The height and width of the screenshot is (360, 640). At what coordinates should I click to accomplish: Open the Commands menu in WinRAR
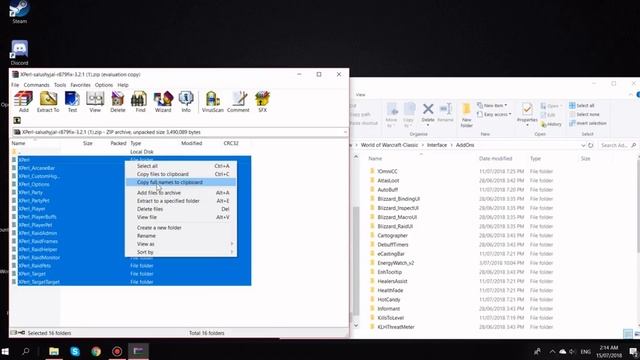point(36,85)
